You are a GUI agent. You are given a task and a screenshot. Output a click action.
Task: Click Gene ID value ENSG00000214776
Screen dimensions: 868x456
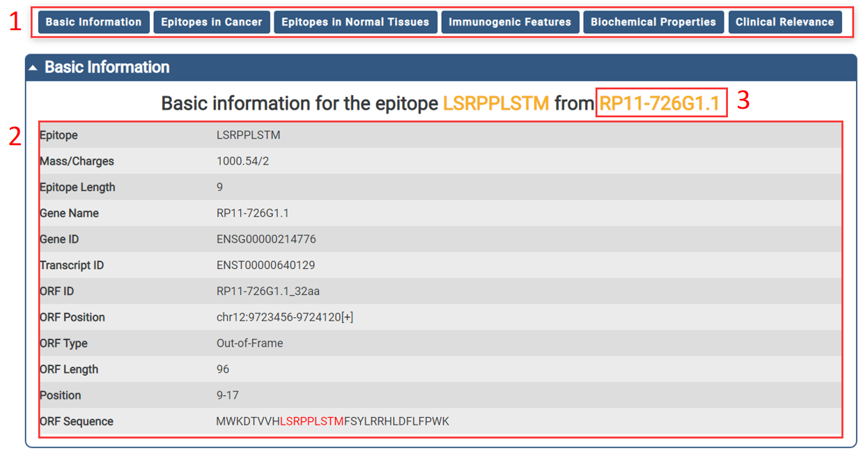pos(266,239)
